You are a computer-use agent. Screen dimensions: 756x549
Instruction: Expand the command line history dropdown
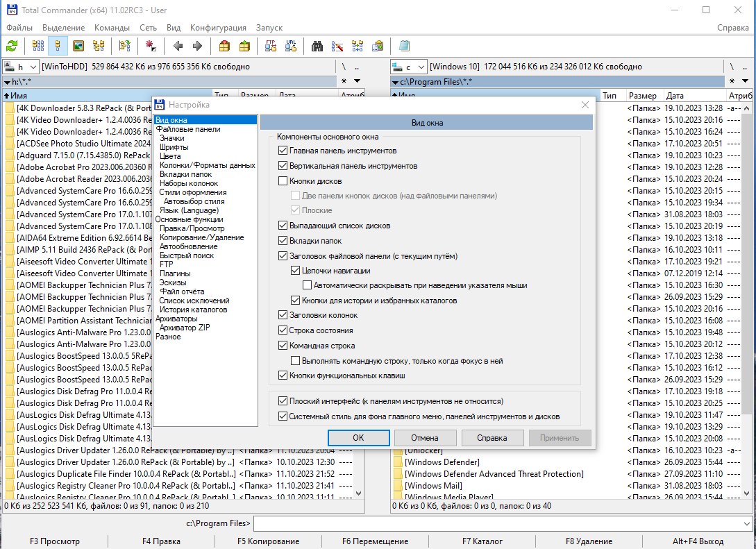pyautogui.click(x=747, y=523)
